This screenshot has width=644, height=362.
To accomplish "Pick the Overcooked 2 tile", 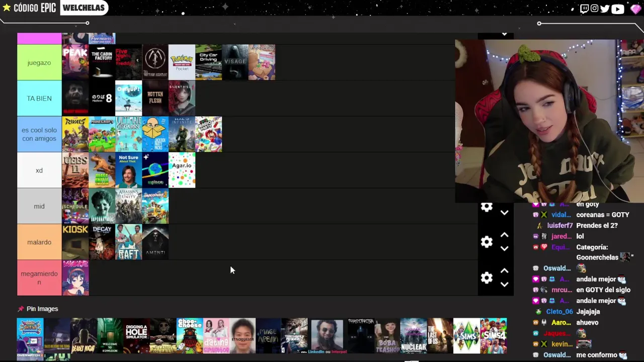I will point(155,206).
